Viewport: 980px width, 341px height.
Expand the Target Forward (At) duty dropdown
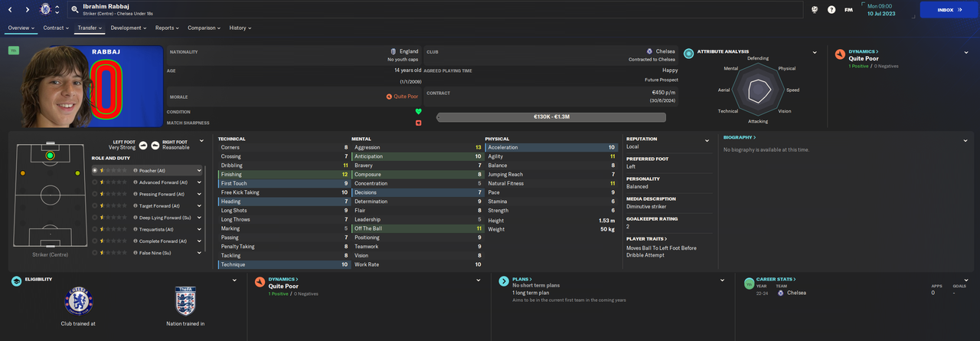[199, 206]
